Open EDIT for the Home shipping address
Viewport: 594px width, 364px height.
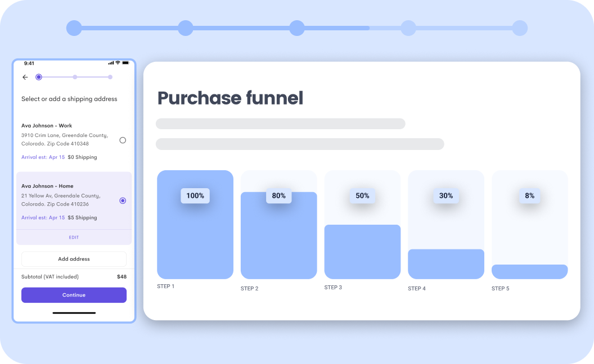tap(74, 237)
